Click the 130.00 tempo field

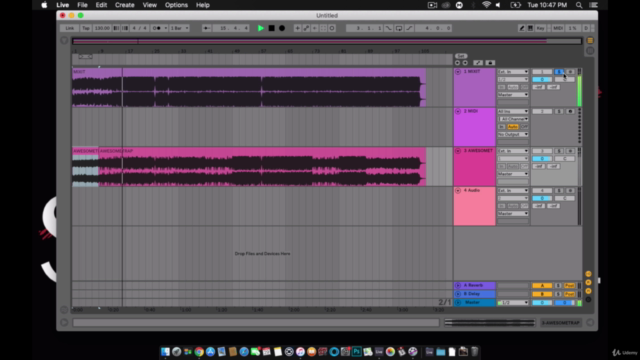click(102, 28)
